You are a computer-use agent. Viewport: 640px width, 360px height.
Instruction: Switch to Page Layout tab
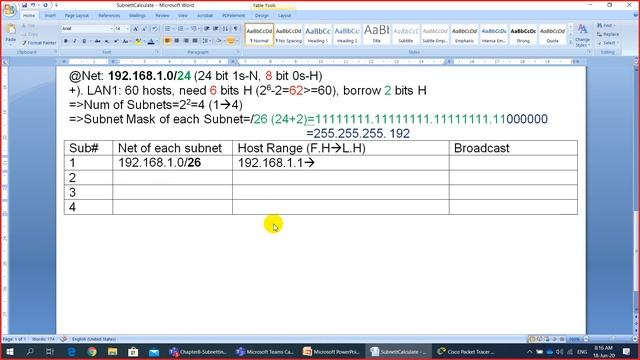77,16
